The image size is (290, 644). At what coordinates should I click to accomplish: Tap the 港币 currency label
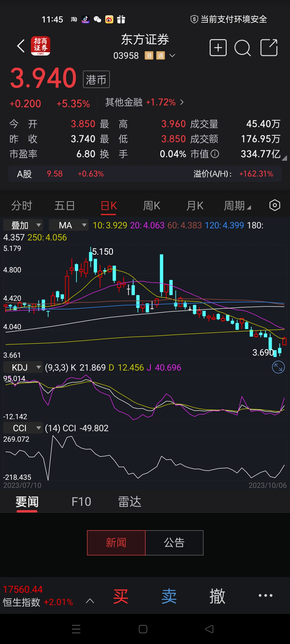96,79
